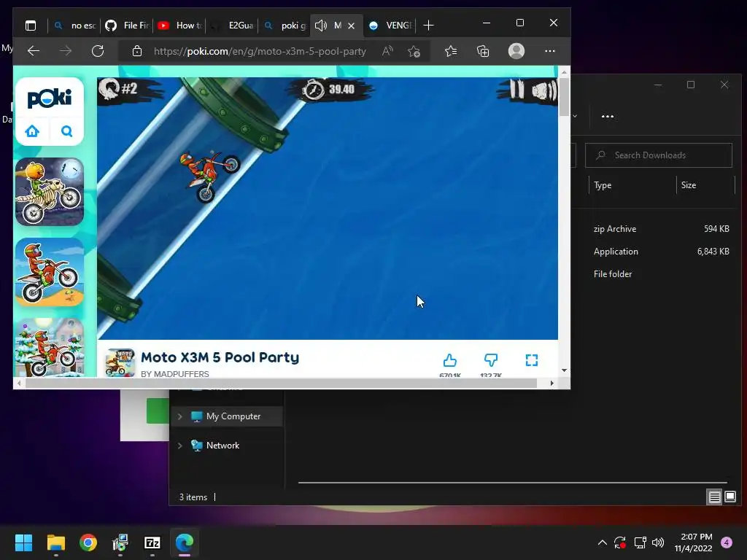This screenshot has width=747, height=560.
Task: Click the page scroll-down arrow
Action: 564,370
